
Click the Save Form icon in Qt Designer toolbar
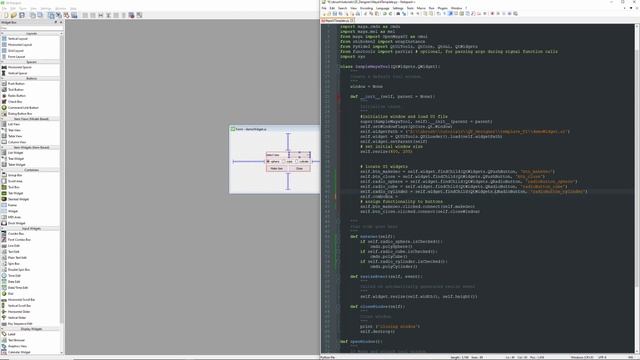coord(22,15)
